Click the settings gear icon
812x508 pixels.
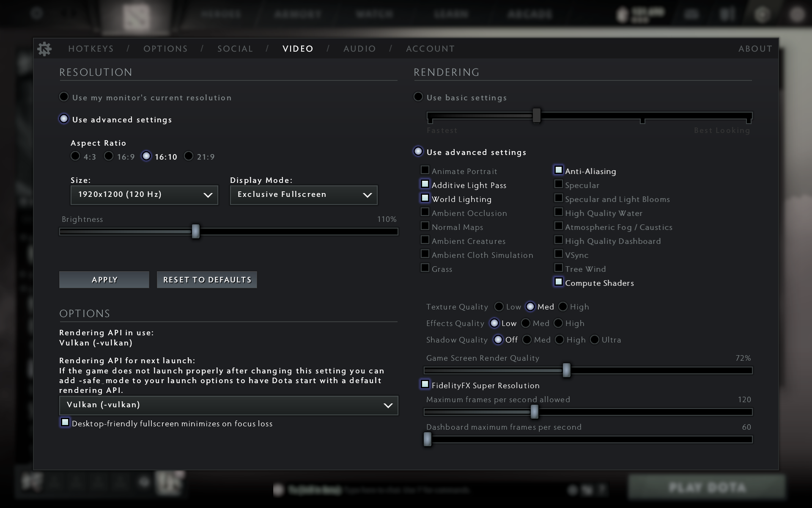[x=44, y=49]
